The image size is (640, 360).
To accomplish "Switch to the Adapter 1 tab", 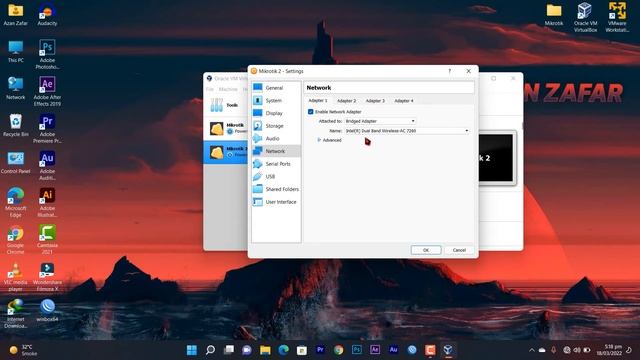I will (x=318, y=100).
